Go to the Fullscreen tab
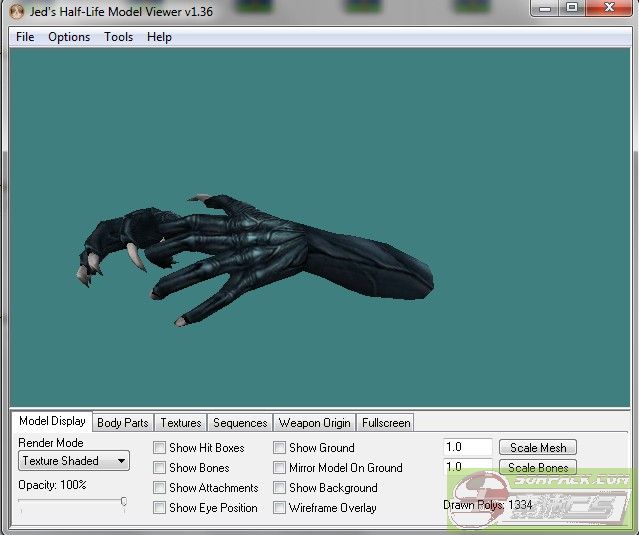This screenshot has height=535, width=639. [x=386, y=423]
